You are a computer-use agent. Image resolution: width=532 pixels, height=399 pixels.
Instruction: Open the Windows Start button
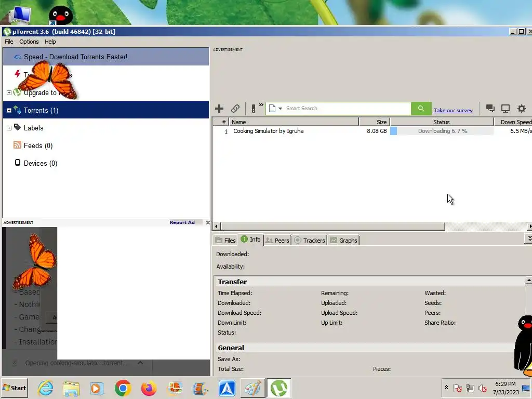14,388
